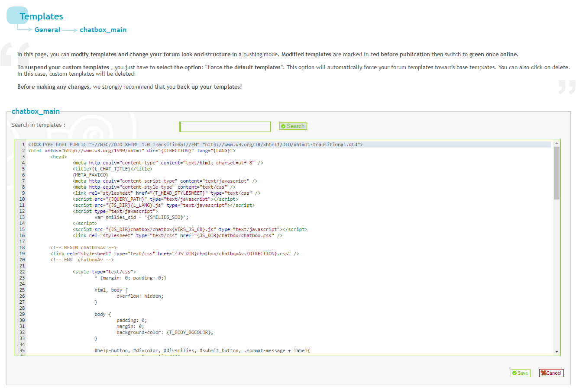Click the Templates heading link
This screenshot has height=392, width=576.
coord(41,16)
